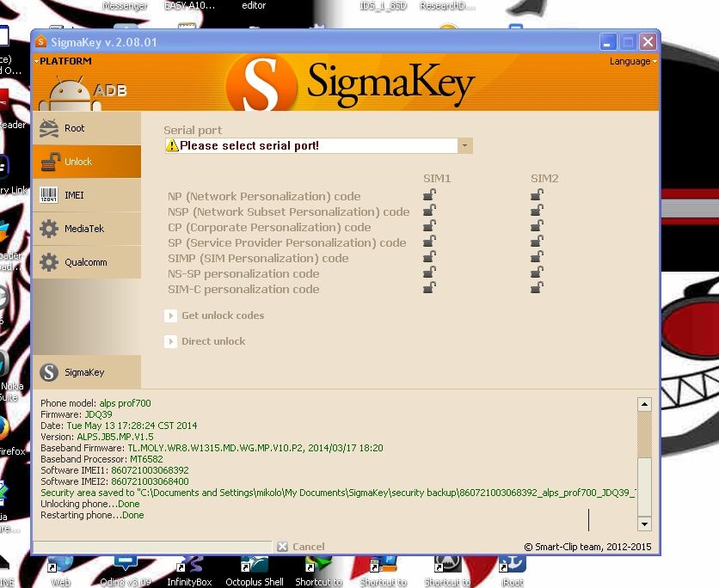719x588 pixels.
Task: Click the Octoplus Shell desktop icon
Action: tap(255, 572)
